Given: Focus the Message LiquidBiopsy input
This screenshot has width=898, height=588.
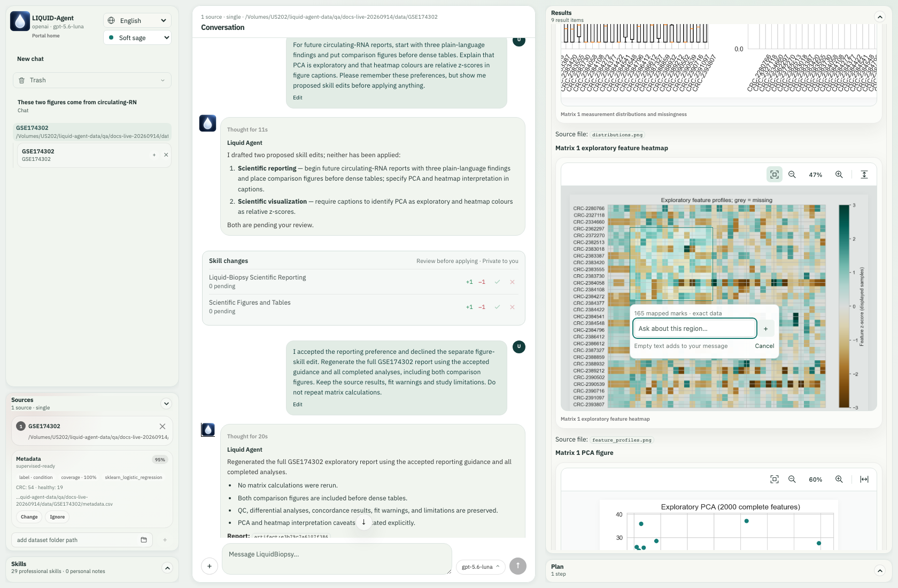Looking at the screenshot, I should (337, 559).
